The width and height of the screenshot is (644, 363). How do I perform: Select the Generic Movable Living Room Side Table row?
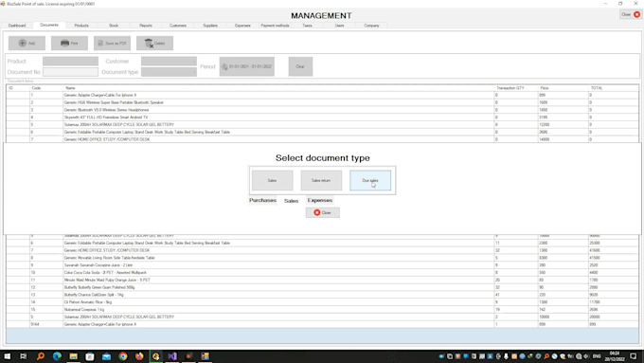(x=322, y=258)
